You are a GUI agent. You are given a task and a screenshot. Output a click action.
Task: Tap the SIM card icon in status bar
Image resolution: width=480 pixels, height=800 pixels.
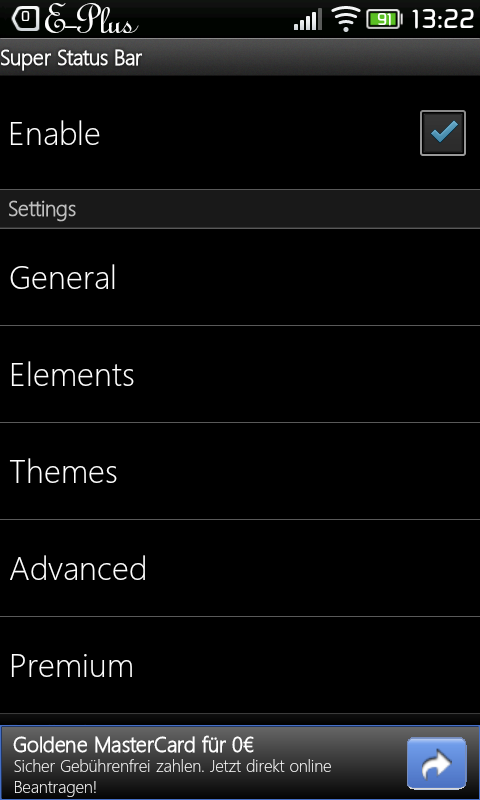(25, 19)
